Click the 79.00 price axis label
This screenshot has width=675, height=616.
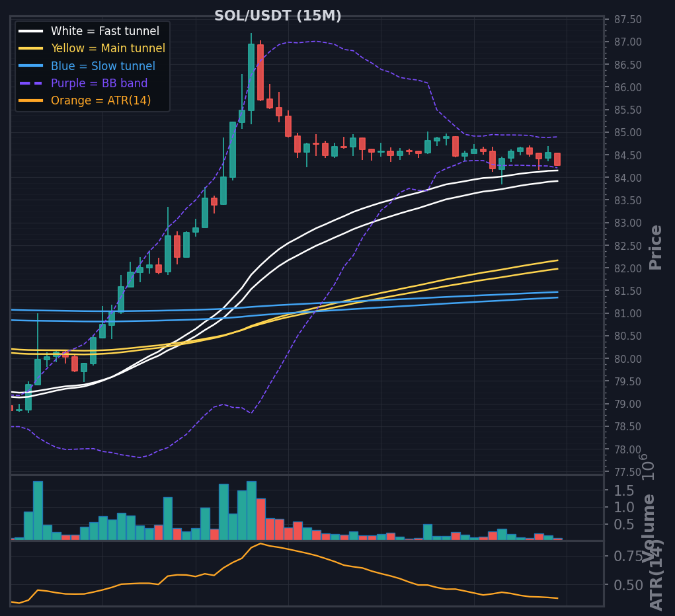tap(627, 404)
